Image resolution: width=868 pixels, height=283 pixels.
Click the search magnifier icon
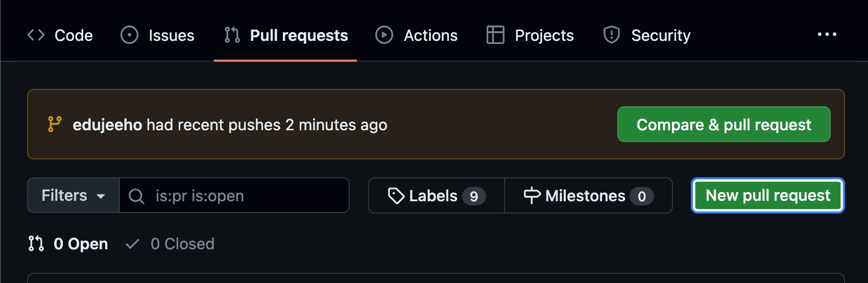tap(136, 196)
